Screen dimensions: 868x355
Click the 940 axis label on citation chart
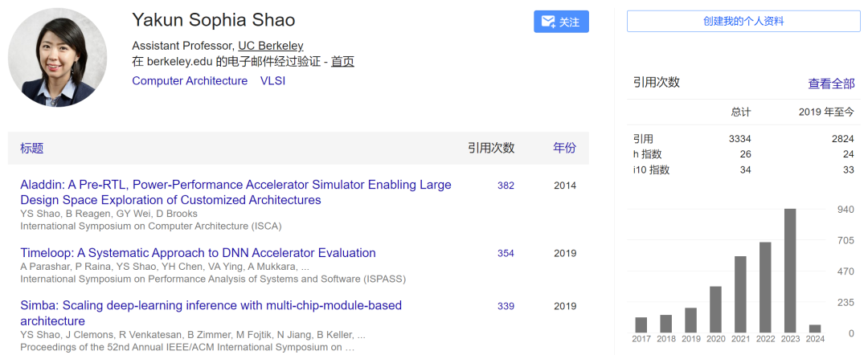click(x=845, y=209)
